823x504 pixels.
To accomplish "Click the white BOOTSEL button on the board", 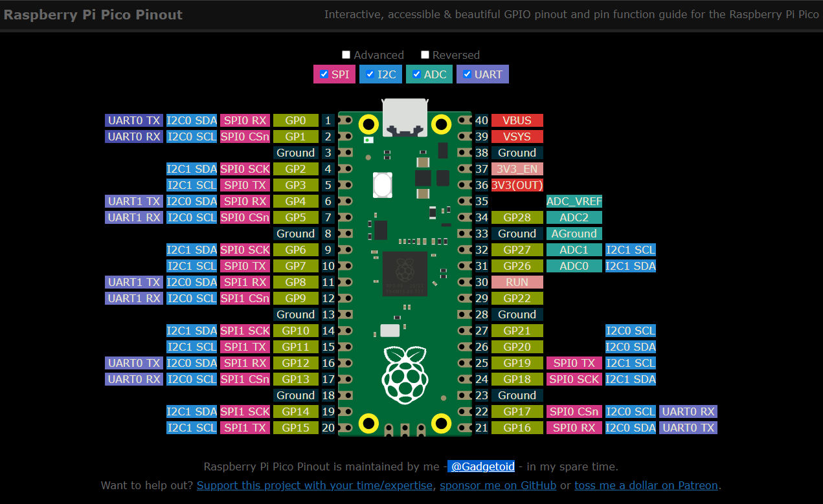I will (383, 185).
